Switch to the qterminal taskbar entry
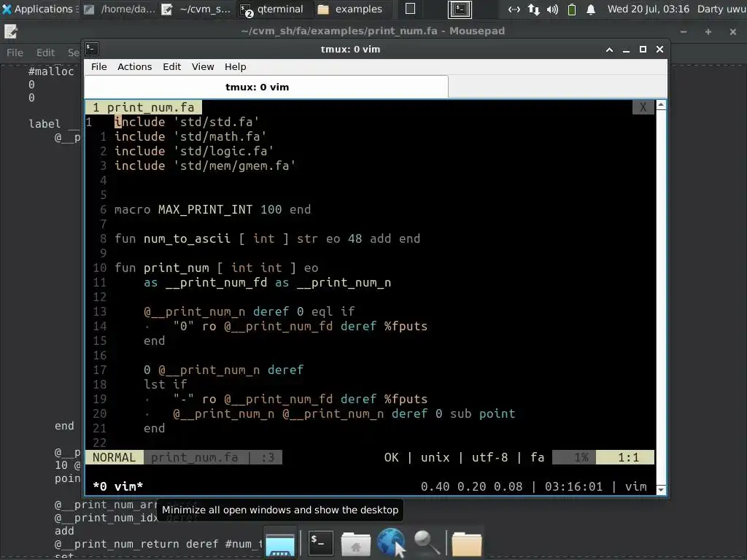Viewport: 747px width, 560px height. coord(273,9)
